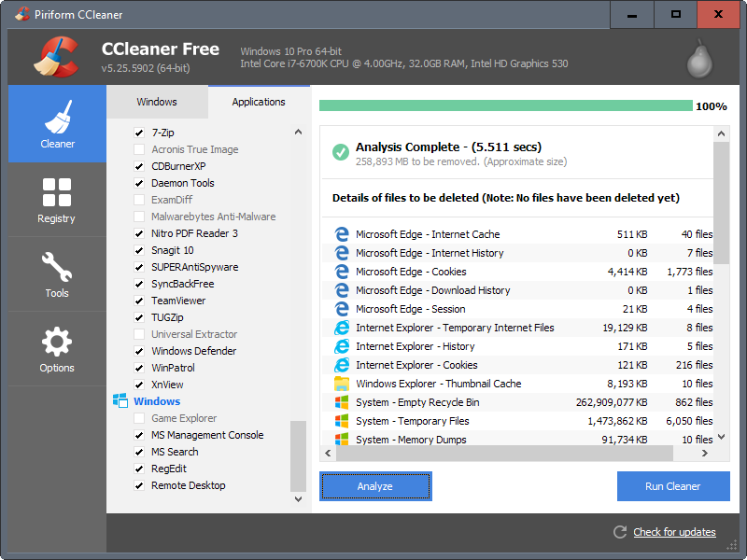Click application list scroll down arrow
747x560 pixels.
(x=298, y=499)
